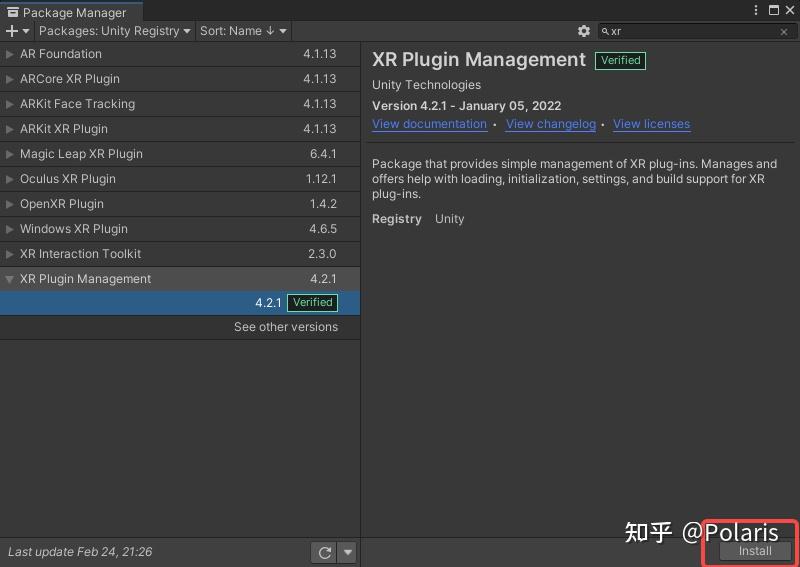The width and height of the screenshot is (800, 567).
Task: Expand the XR Interaction Toolkit arrow
Action: 9,254
